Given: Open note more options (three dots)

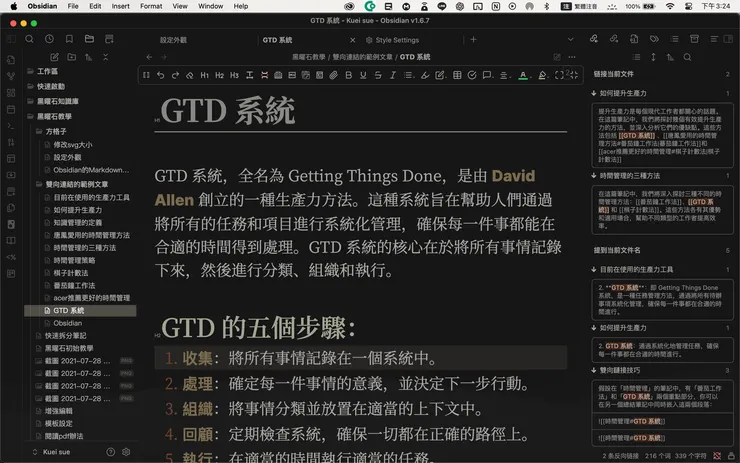Looking at the screenshot, I should [x=572, y=57].
